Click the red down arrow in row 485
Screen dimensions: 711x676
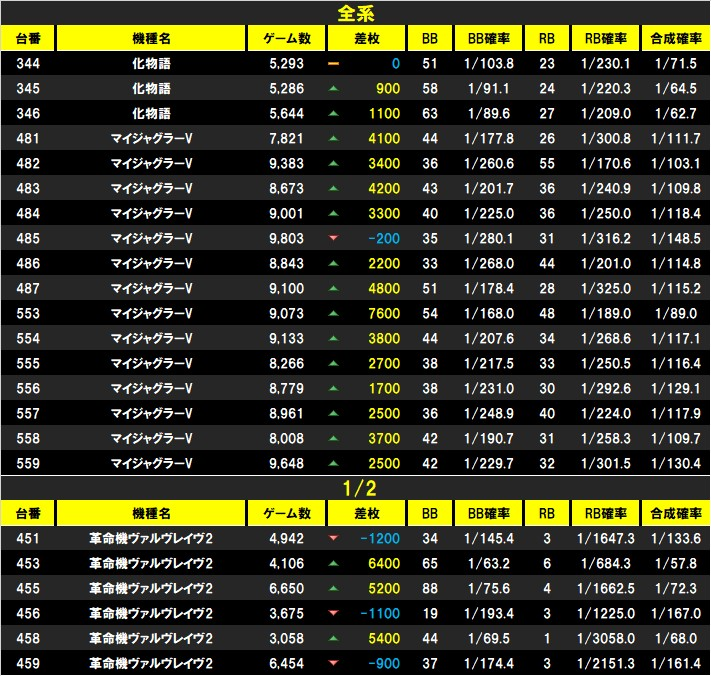click(x=333, y=238)
